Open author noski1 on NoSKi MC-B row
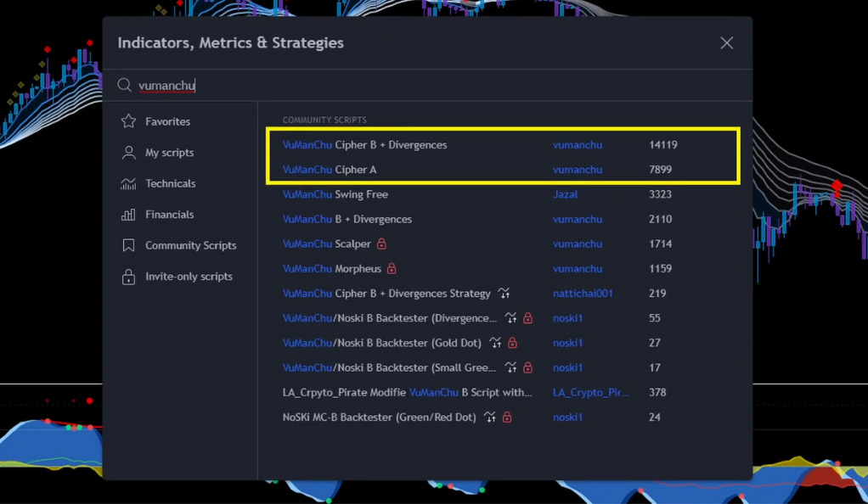868x504 pixels. pos(568,417)
